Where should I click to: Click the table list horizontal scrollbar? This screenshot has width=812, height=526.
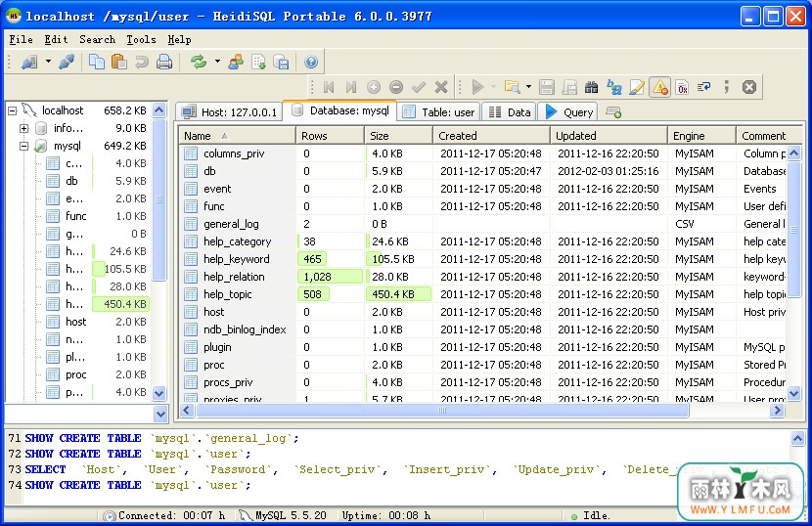pos(442,410)
